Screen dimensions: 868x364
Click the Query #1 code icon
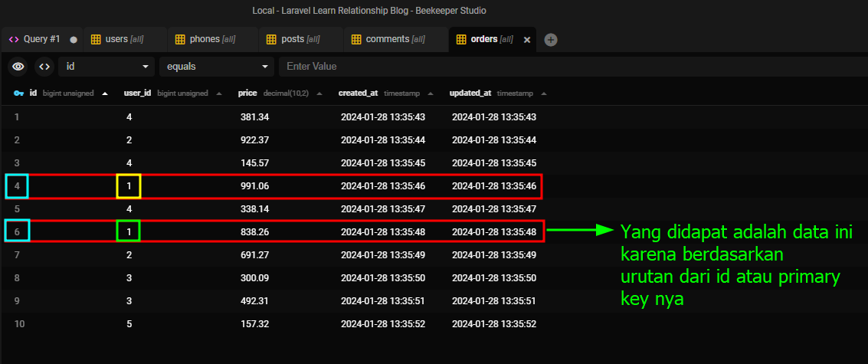point(14,39)
